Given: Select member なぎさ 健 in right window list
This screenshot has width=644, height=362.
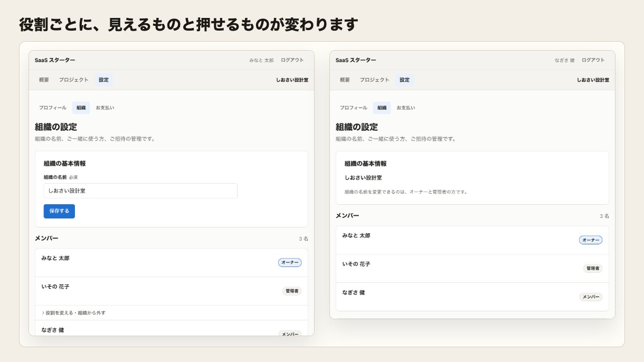Looking at the screenshot, I should tap(354, 292).
